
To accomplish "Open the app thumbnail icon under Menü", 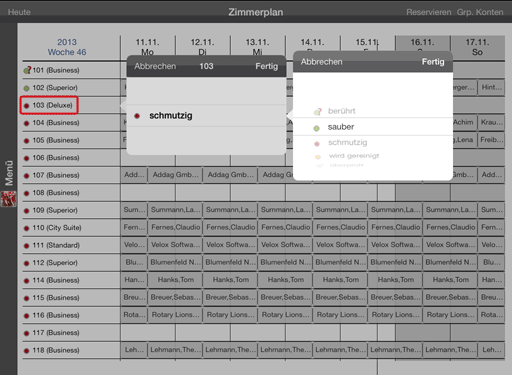I will pos(9,199).
